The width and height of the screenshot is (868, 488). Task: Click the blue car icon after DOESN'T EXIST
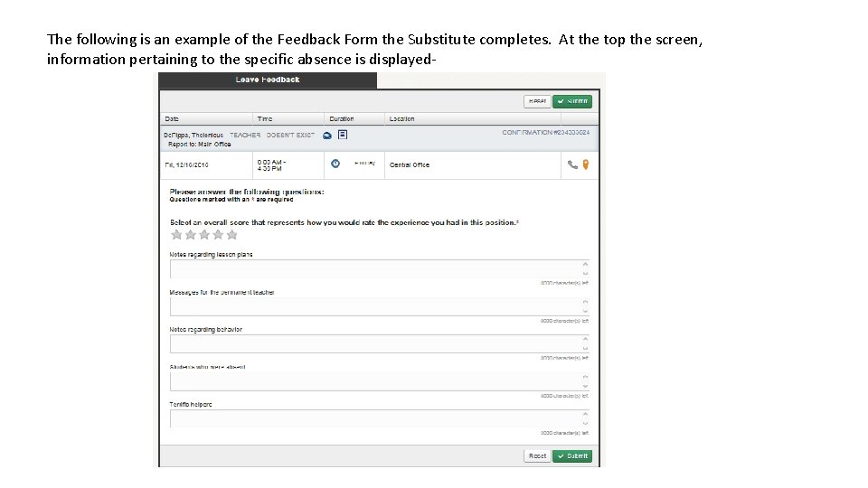click(x=327, y=136)
